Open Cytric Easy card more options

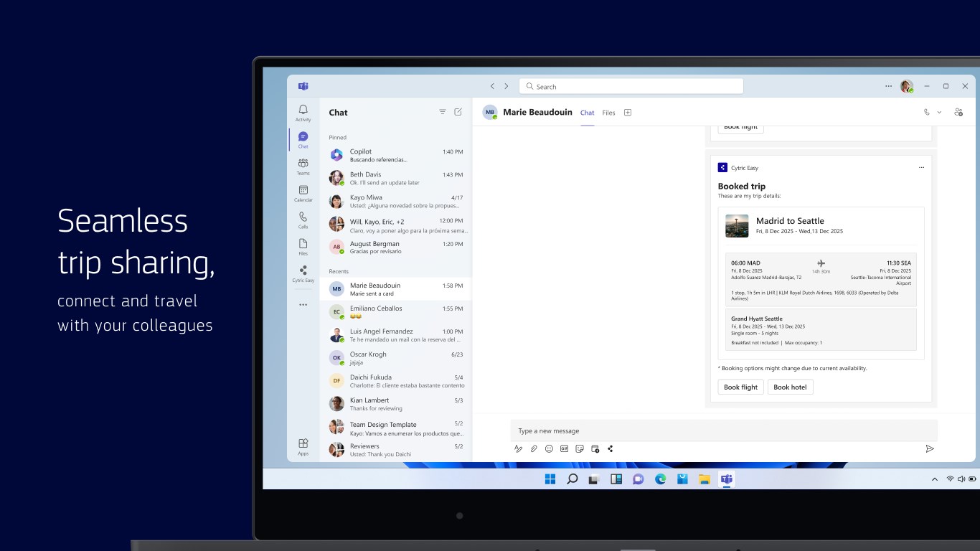coord(921,167)
